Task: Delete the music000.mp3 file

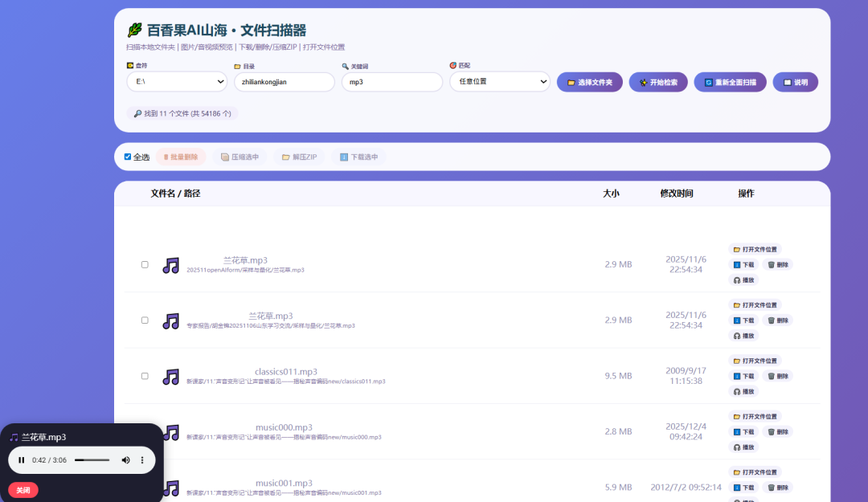Action: tap(778, 431)
